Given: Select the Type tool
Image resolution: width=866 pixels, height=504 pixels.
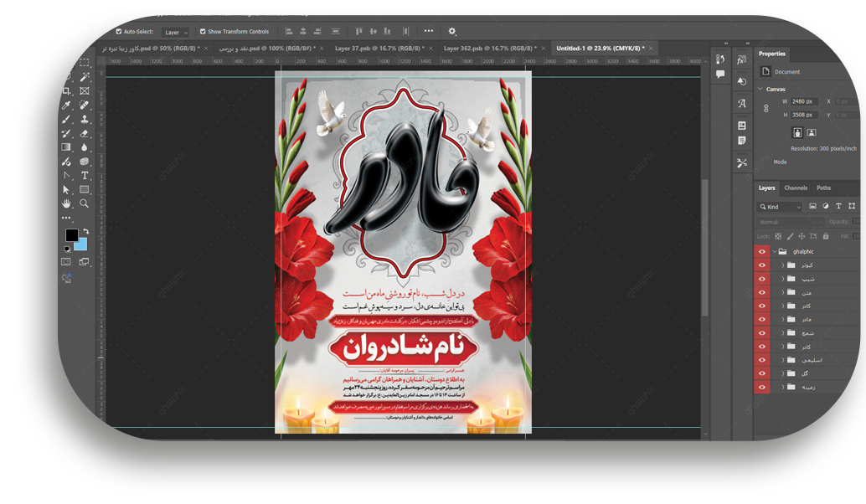Looking at the screenshot, I should 85,176.
